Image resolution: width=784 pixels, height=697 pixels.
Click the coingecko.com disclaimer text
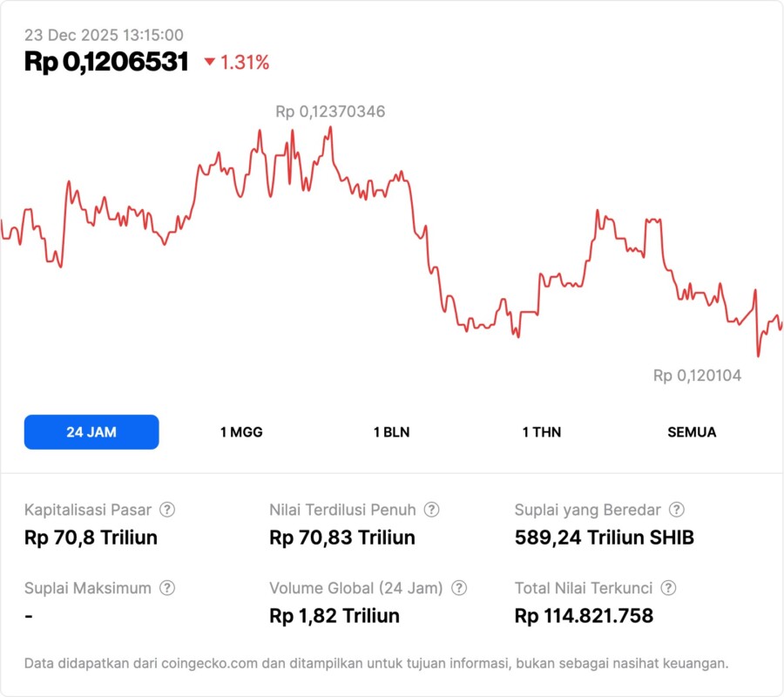pyautogui.click(x=375, y=663)
